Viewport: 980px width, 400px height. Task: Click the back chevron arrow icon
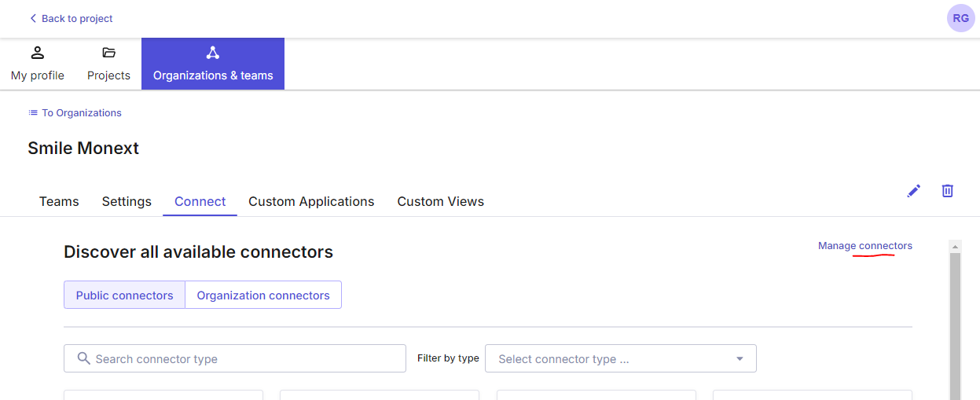pyautogui.click(x=33, y=18)
